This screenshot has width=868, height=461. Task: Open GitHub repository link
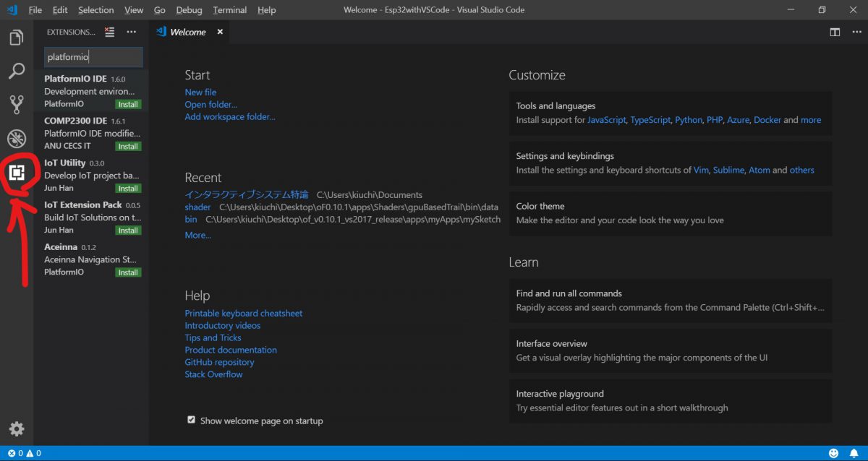pyautogui.click(x=219, y=362)
